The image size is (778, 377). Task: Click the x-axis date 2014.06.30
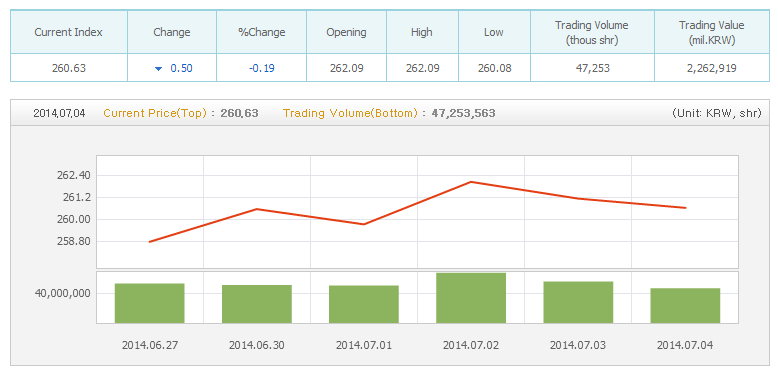(257, 345)
